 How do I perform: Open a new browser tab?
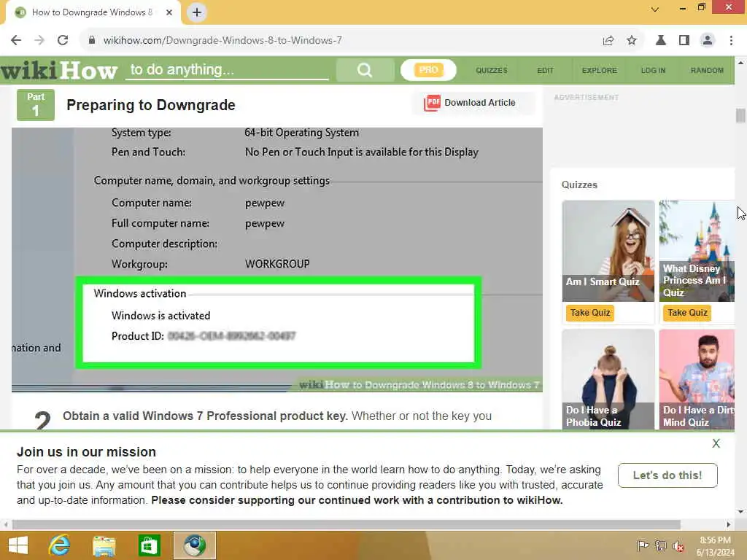point(197,12)
